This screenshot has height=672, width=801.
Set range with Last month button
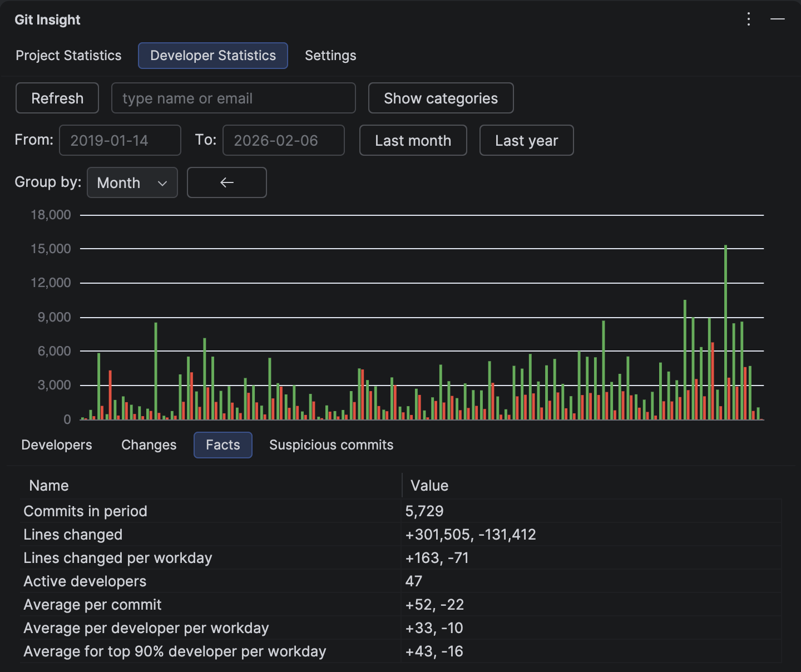[x=413, y=141]
